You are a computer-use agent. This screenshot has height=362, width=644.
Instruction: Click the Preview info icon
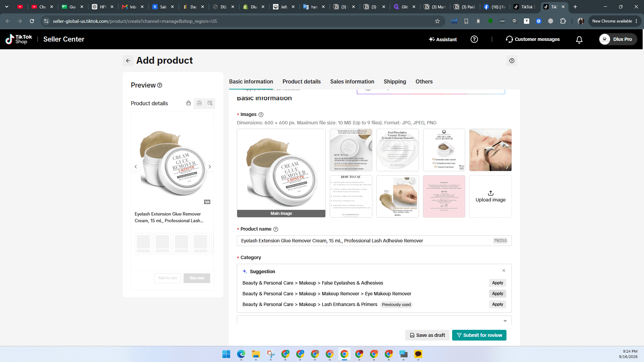[x=160, y=85]
